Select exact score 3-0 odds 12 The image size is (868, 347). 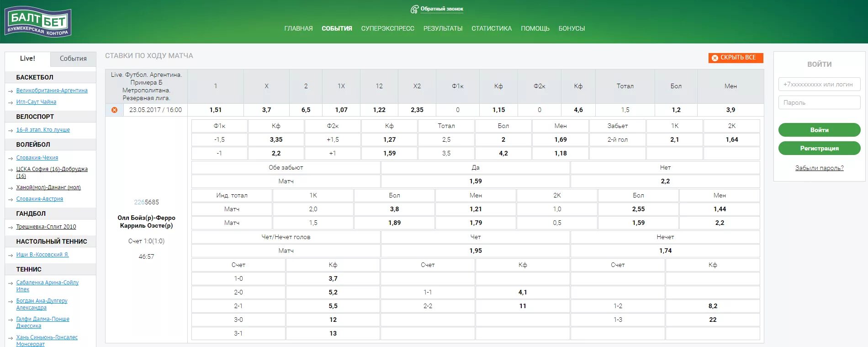(333, 320)
